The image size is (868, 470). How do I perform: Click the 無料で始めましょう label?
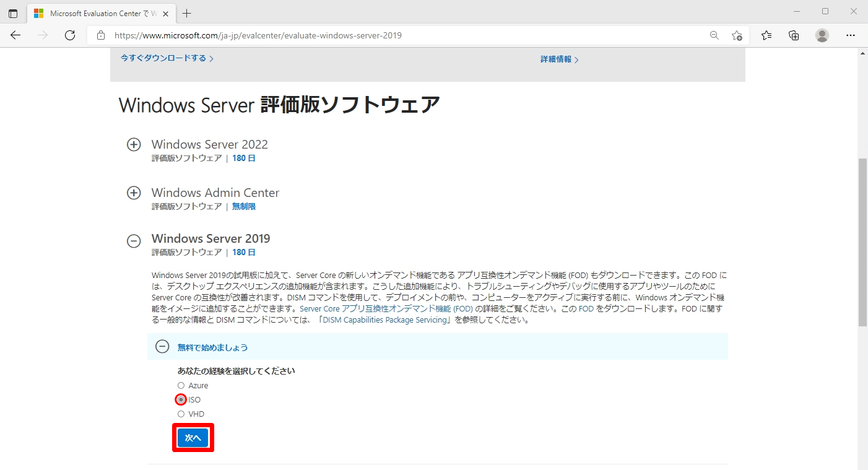(213, 347)
